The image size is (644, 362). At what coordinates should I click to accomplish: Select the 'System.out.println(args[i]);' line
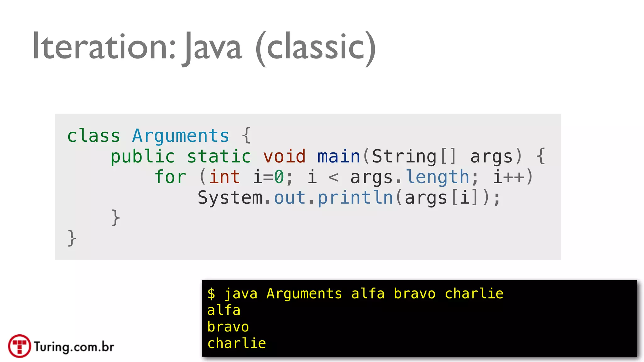[x=349, y=197]
